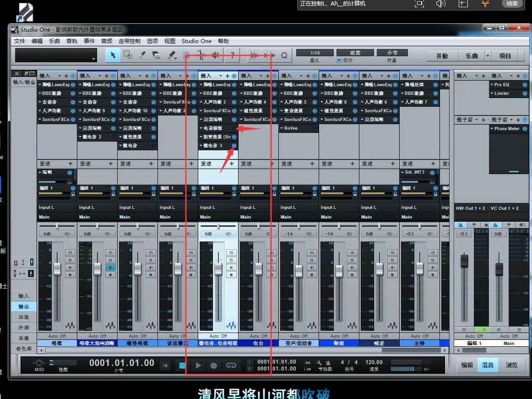Open the 浏览 browser panel

click(x=511, y=365)
